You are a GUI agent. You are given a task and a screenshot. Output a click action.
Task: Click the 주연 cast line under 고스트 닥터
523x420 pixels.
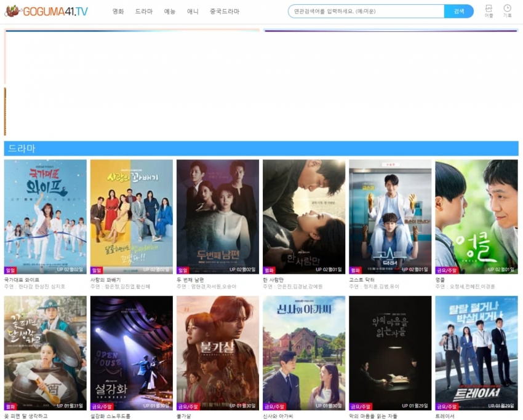pyautogui.click(x=374, y=287)
